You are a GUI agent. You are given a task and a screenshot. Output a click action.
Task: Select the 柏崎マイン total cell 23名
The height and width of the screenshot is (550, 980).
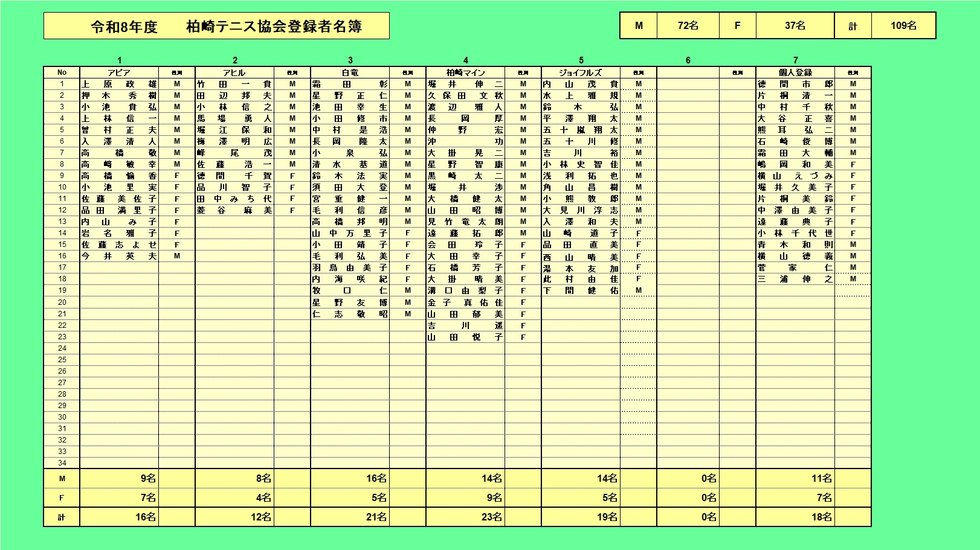[x=465, y=517]
